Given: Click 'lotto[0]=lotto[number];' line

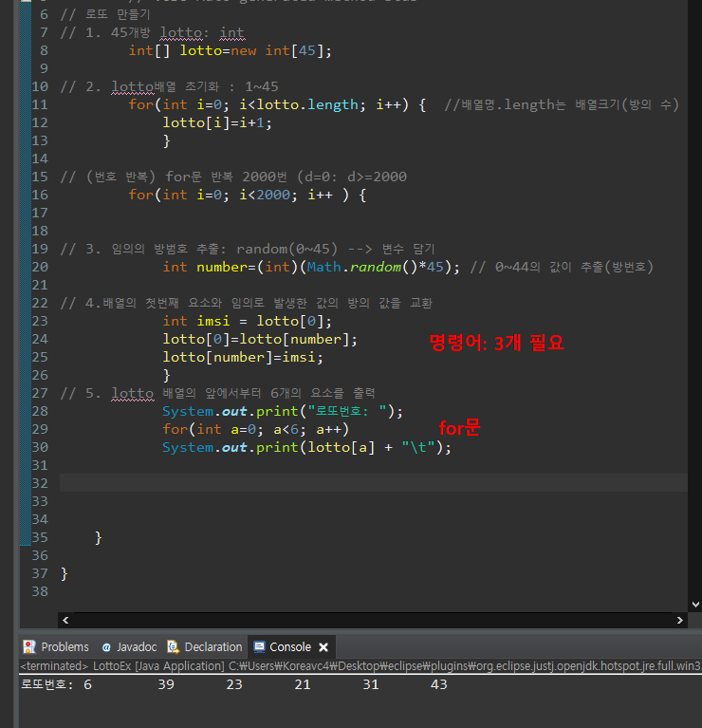Looking at the screenshot, I should (260, 339).
